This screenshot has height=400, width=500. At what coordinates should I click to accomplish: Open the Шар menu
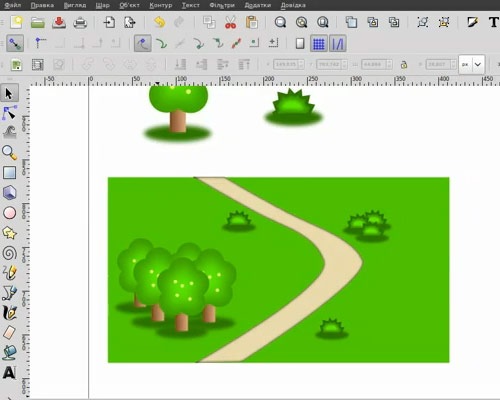(x=102, y=5)
